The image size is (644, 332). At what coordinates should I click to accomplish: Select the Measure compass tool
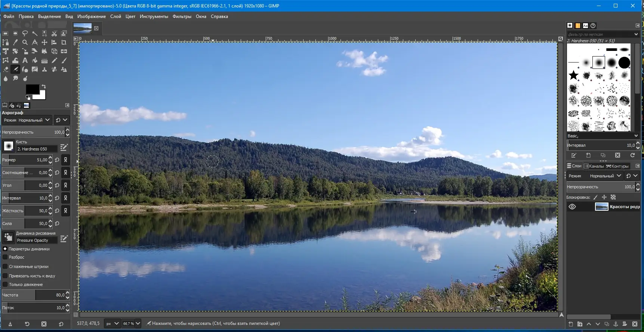tap(35, 42)
